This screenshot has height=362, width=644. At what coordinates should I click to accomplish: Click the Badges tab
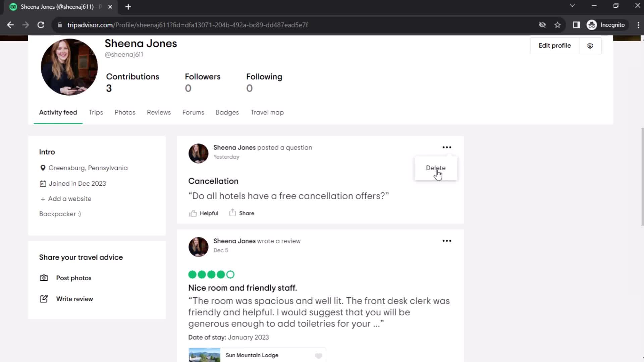pos(227,112)
